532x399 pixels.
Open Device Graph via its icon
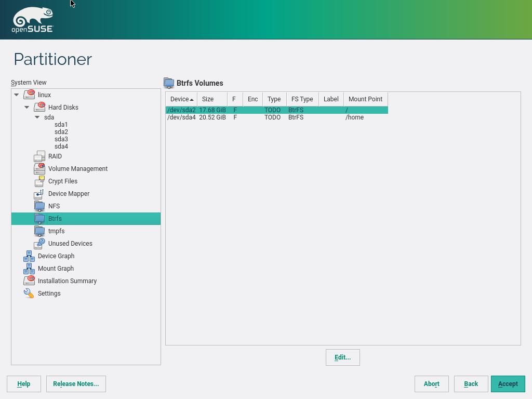click(x=29, y=256)
